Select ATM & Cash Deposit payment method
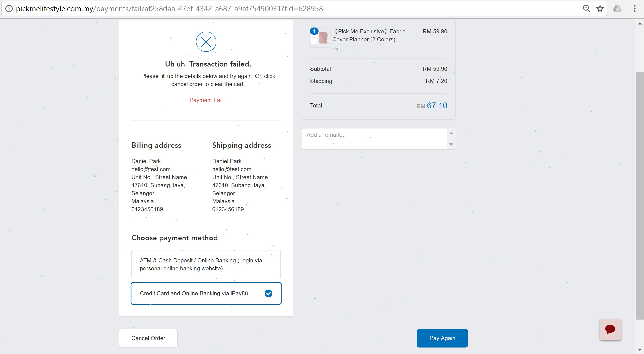The width and height of the screenshot is (644, 354). tap(206, 265)
